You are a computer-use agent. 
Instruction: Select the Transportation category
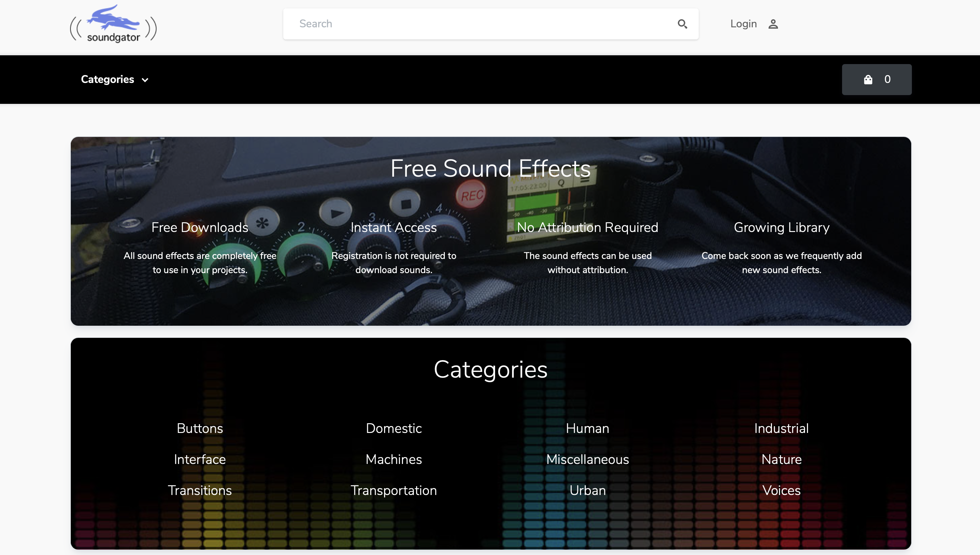coord(394,490)
